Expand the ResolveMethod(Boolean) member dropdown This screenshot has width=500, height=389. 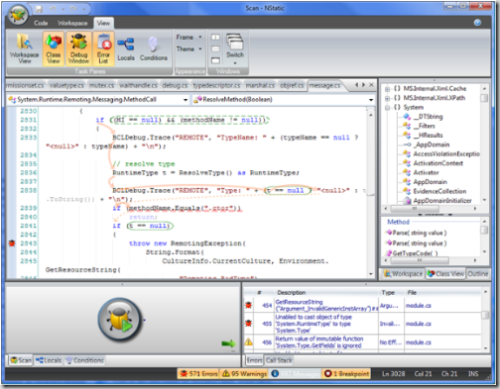tap(371, 100)
